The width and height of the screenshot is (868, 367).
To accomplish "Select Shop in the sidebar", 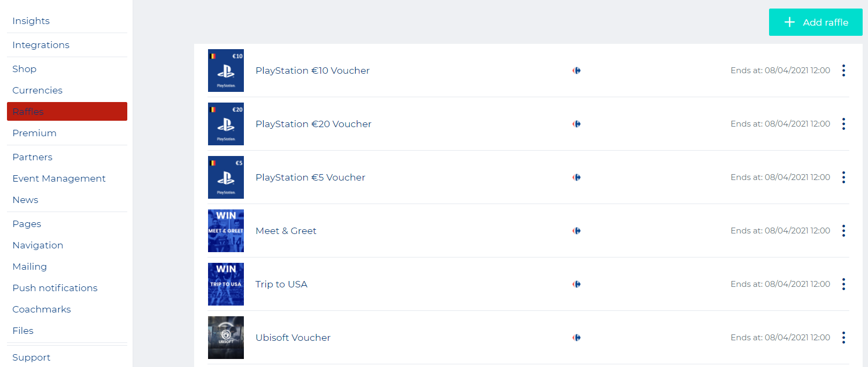I will 25,69.
